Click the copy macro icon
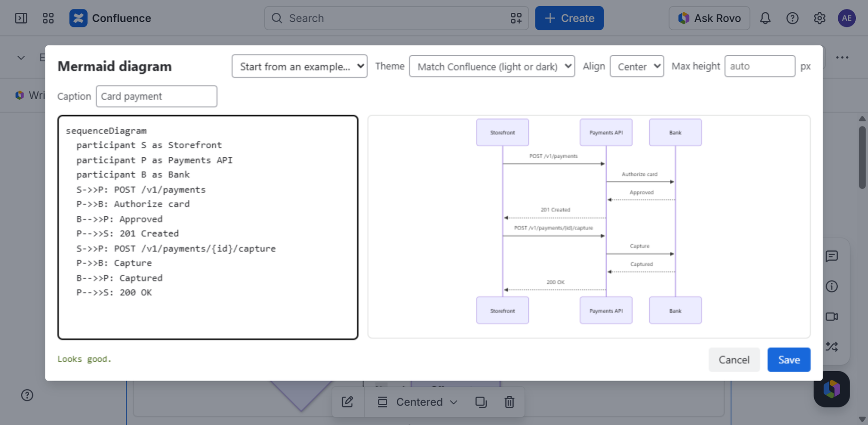The image size is (868, 425). (481, 402)
